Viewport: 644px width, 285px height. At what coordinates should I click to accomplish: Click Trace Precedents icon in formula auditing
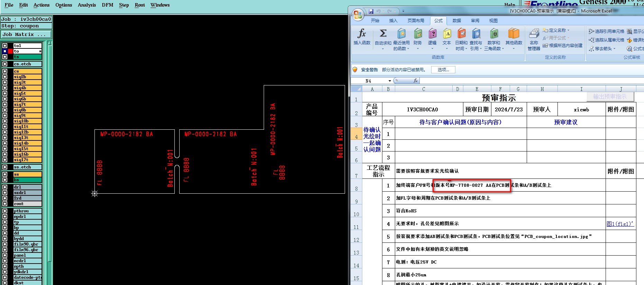591,31
